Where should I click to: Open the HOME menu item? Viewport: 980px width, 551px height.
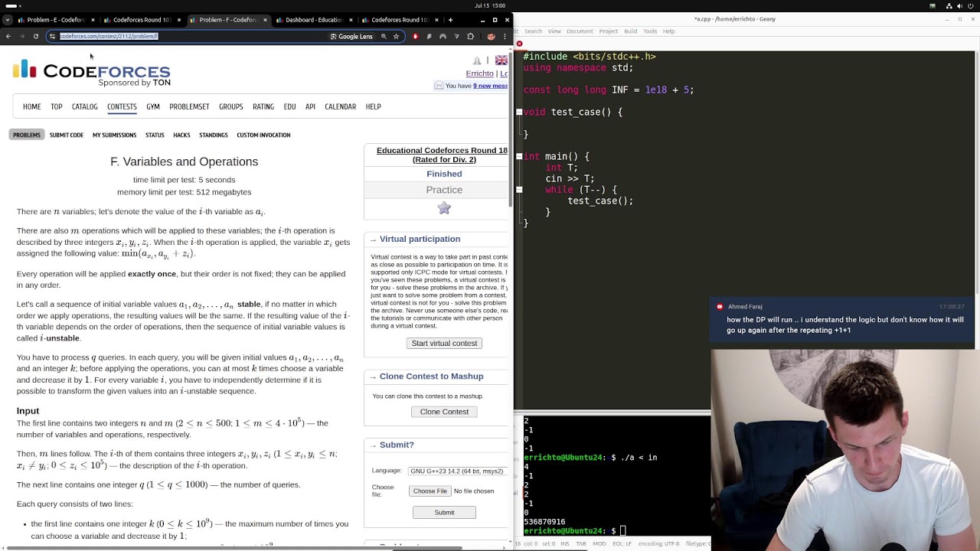pyautogui.click(x=31, y=106)
